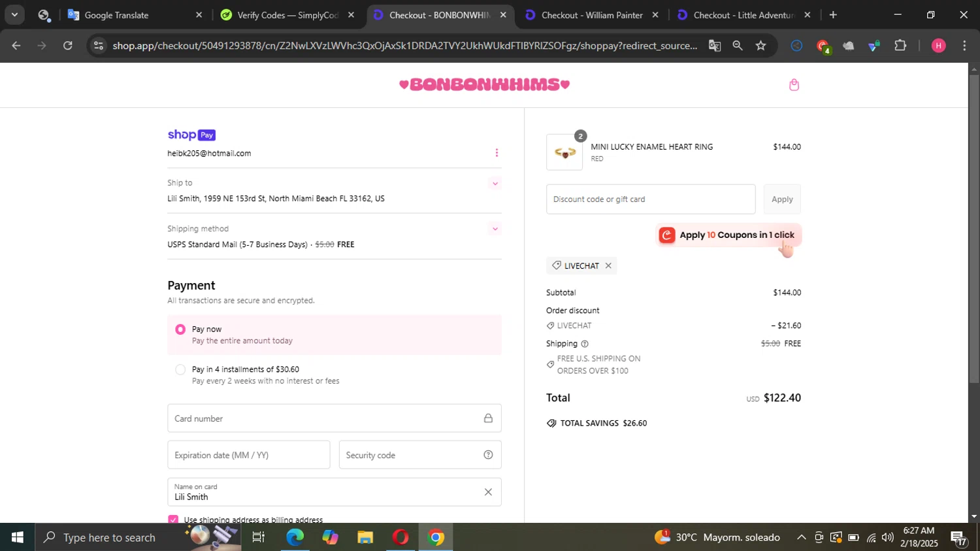
Task: Open File Explorer from taskbar
Action: tap(365, 537)
